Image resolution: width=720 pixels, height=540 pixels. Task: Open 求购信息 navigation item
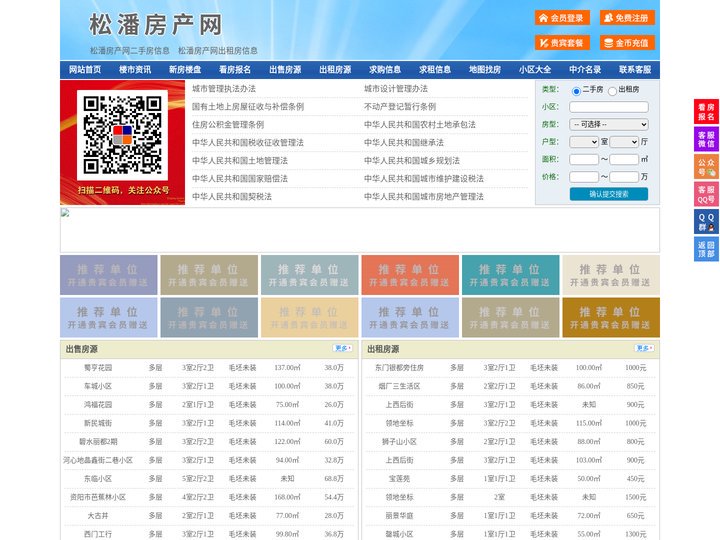pos(385,70)
